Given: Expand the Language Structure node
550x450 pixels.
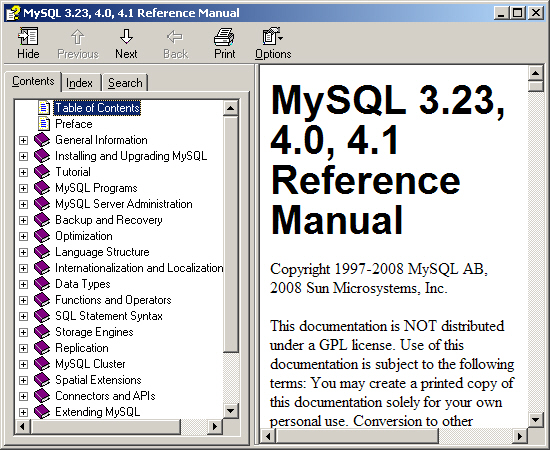Looking at the screenshot, I should [23, 252].
